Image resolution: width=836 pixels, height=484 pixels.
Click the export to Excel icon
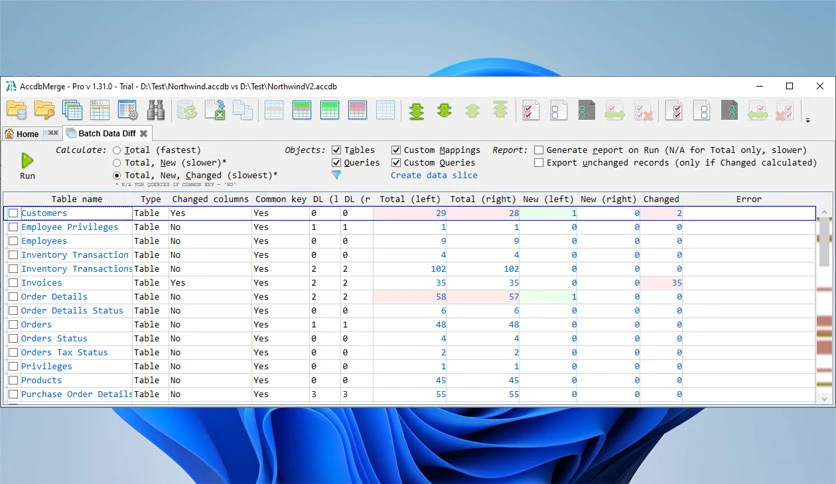coord(215,110)
